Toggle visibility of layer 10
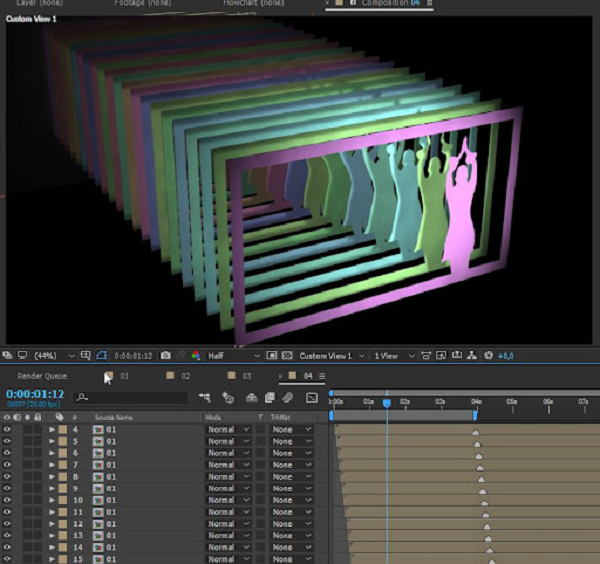The image size is (600, 564). [x=8, y=500]
